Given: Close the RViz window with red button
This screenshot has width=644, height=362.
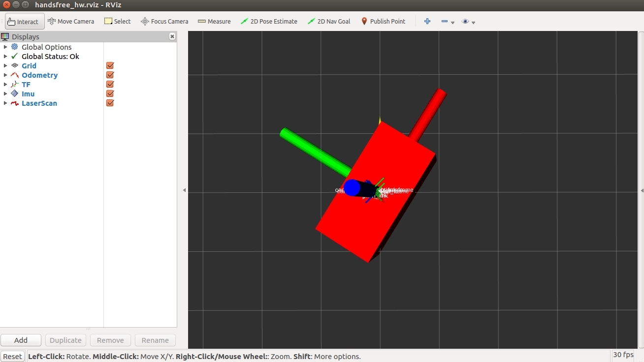Looking at the screenshot, I should pos(6,5).
